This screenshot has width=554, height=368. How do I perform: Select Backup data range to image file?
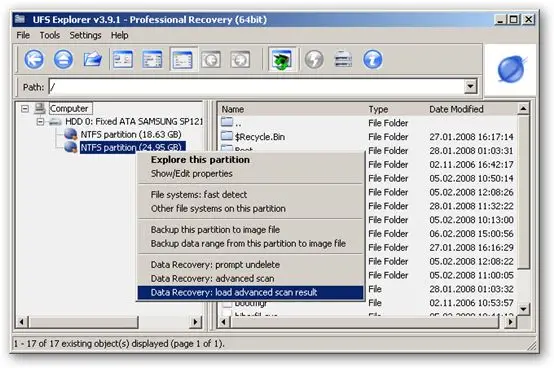pos(251,243)
